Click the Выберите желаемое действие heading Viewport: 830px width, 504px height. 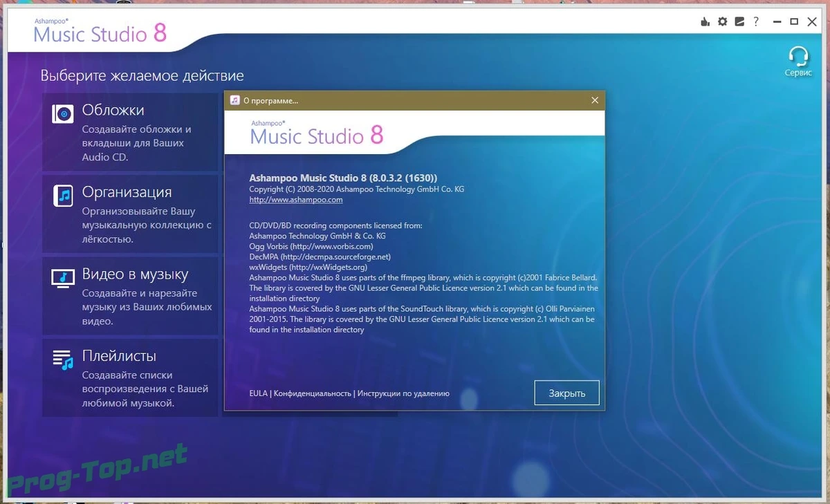coord(142,75)
